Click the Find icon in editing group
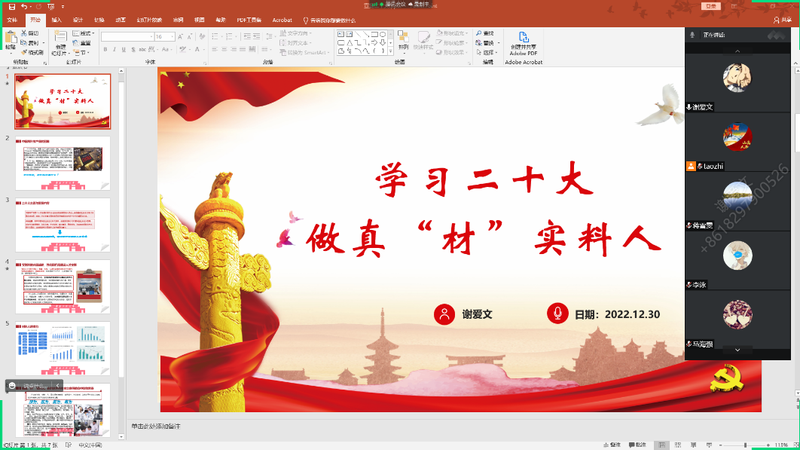 click(x=487, y=33)
